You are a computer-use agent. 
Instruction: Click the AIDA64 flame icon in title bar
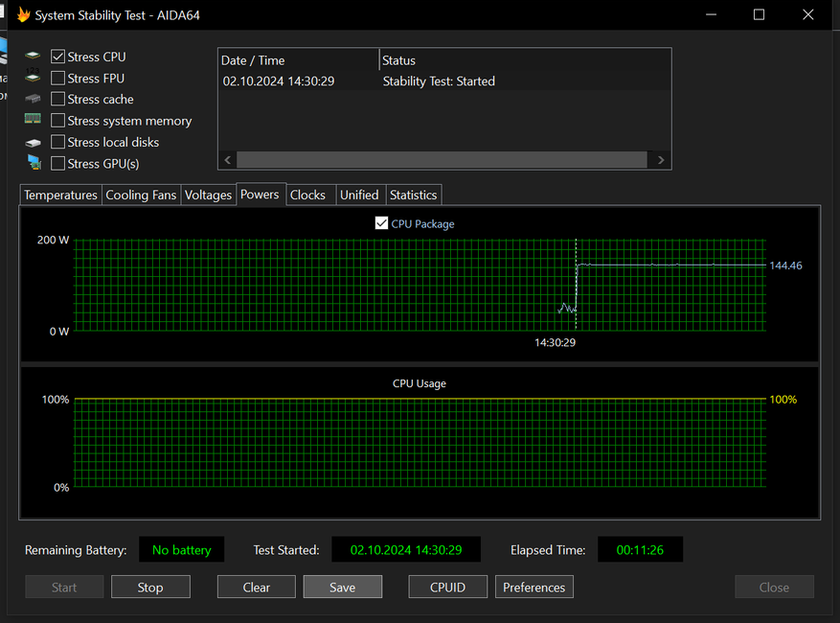[x=24, y=15]
